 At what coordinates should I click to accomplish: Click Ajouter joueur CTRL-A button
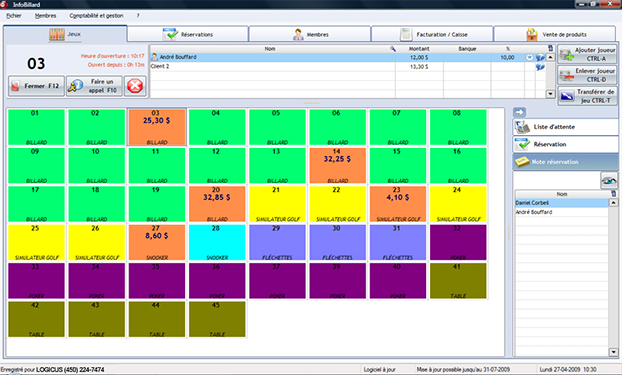587,54
